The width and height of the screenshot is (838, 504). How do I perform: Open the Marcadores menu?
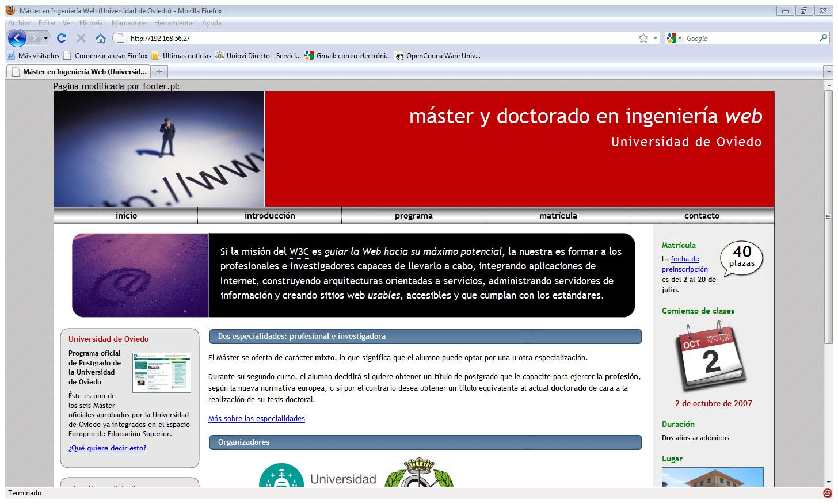129,23
